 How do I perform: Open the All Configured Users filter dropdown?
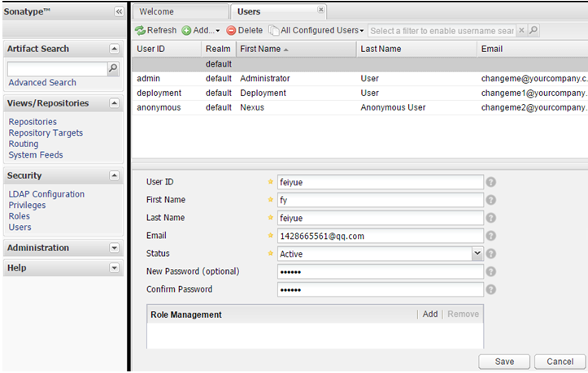316,30
